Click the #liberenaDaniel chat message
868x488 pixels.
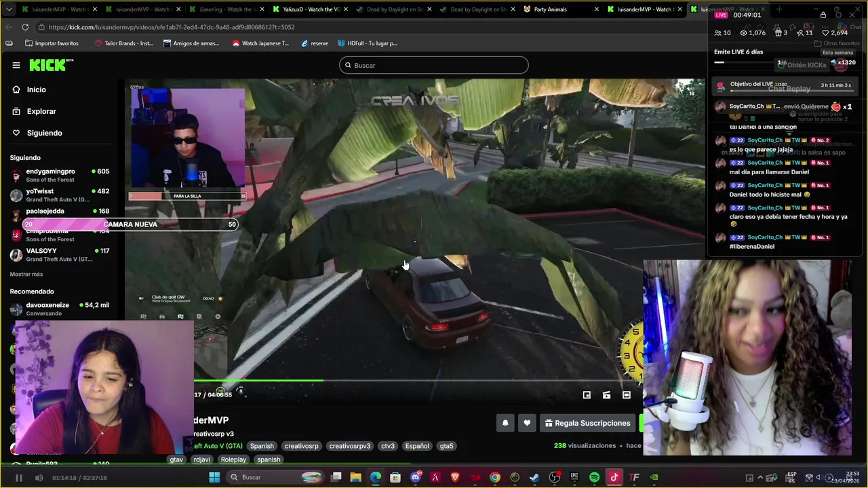pyautogui.click(x=752, y=246)
